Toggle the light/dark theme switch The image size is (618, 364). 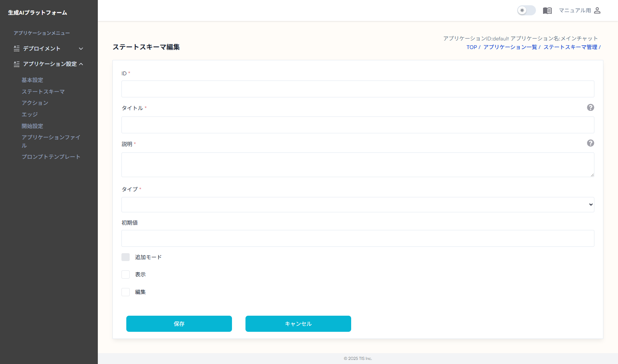(526, 10)
